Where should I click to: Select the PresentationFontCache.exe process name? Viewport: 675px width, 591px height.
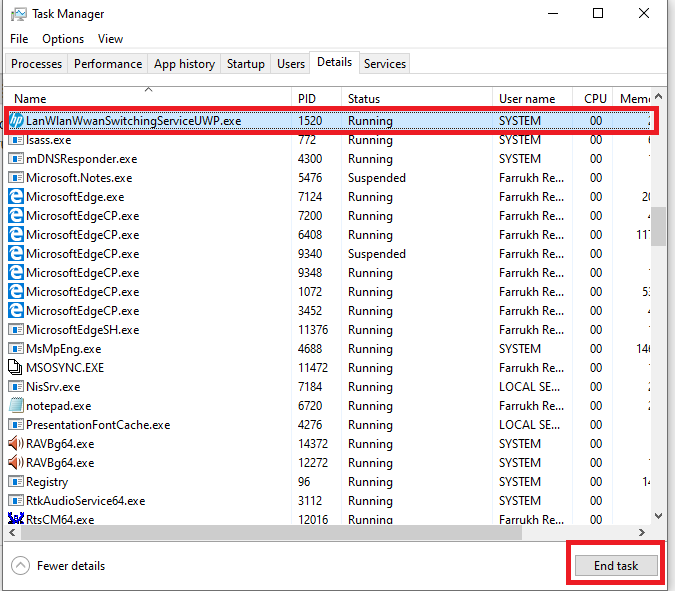click(98, 425)
